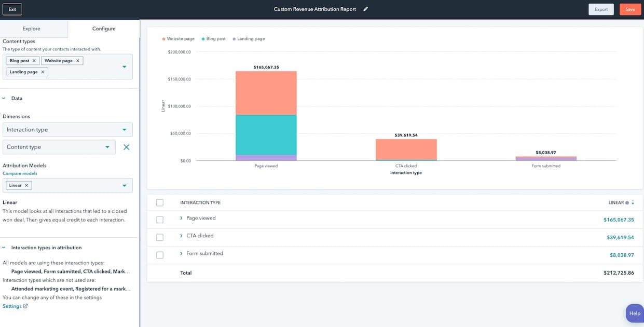Clear the Content type dimension with the X icon
644x327 pixels.
[126, 147]
